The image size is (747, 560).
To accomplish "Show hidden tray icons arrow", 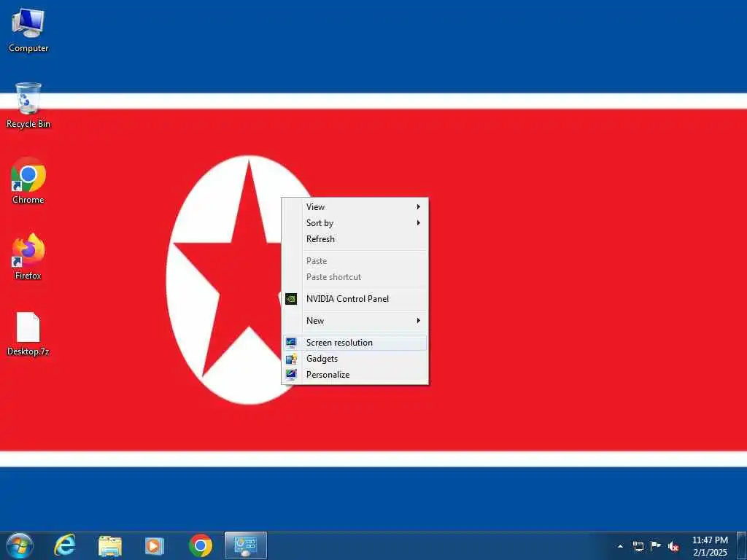I will click(620, 546).
